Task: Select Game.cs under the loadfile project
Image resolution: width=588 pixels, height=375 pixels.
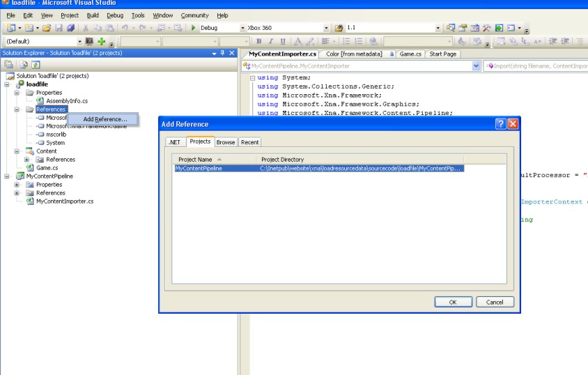Action: [x=47, y=168]
